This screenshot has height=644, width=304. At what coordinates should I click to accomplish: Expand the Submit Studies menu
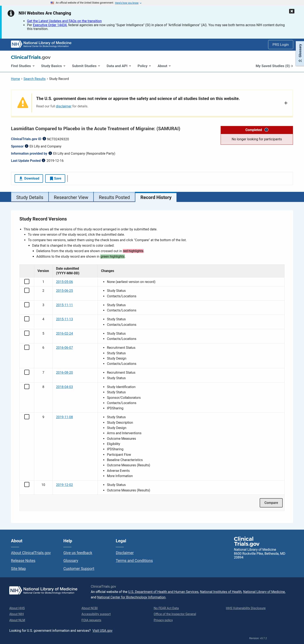[86, 66]
